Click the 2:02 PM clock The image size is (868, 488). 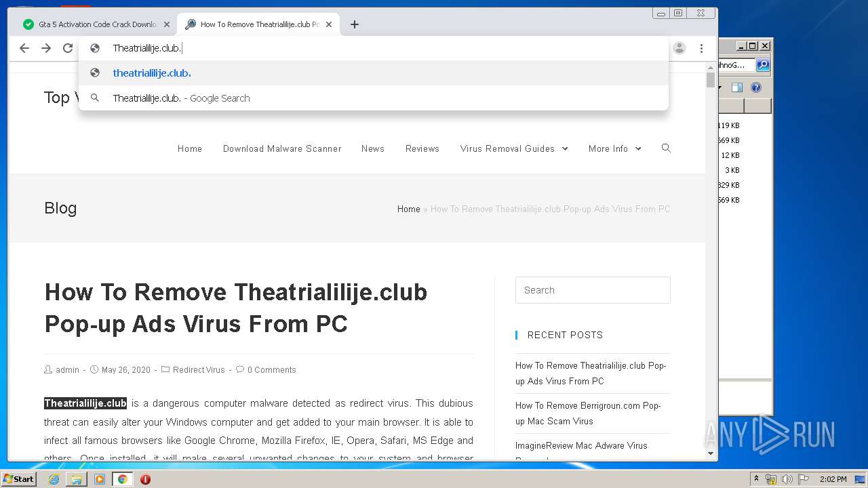[x=833, y=479]
